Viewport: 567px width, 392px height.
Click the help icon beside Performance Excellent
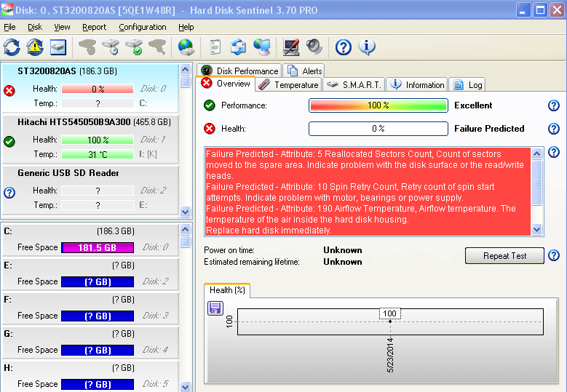point(554,105)
